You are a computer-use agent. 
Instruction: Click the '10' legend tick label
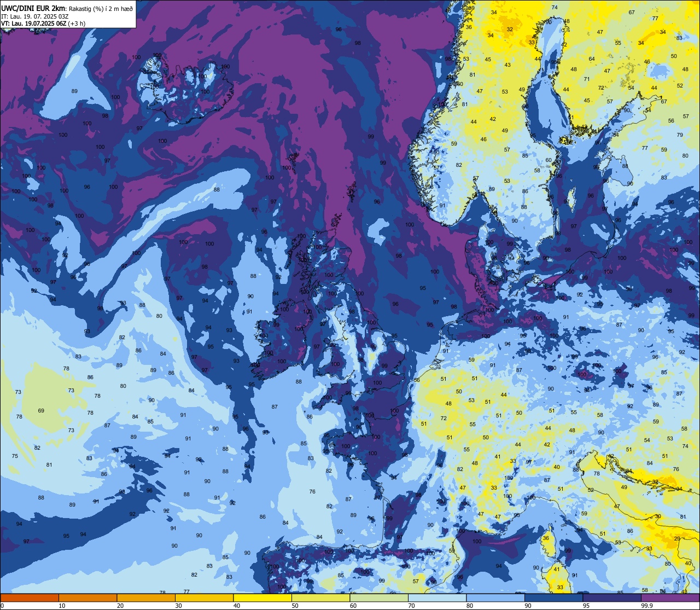click(62, 606)
